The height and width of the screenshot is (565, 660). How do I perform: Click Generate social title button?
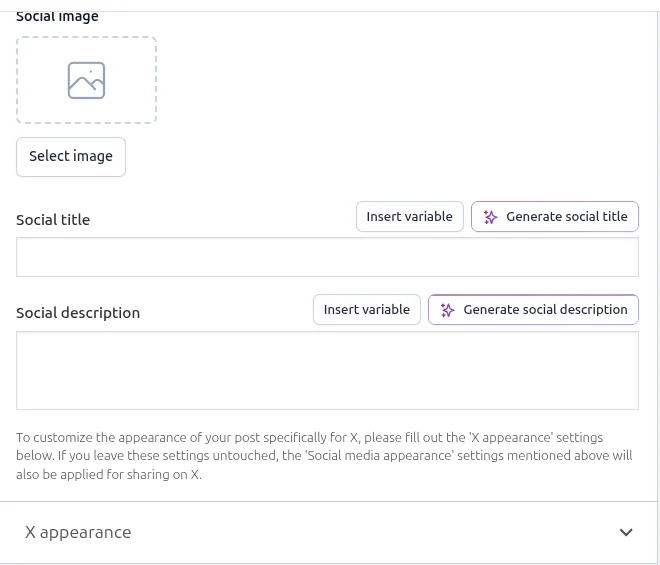click(555, 216)
